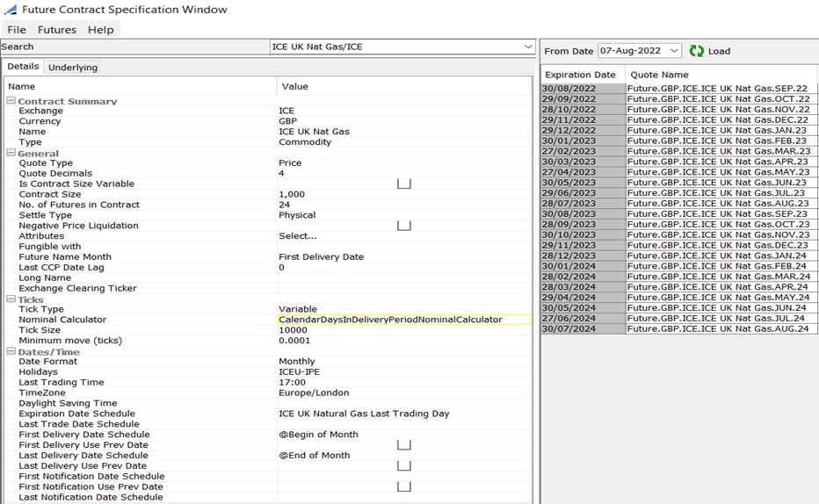Toggle Negative Price Liquidation checkbox
Image resolution: width=819 pixels, height=504 pixels.
pos(403,226)
